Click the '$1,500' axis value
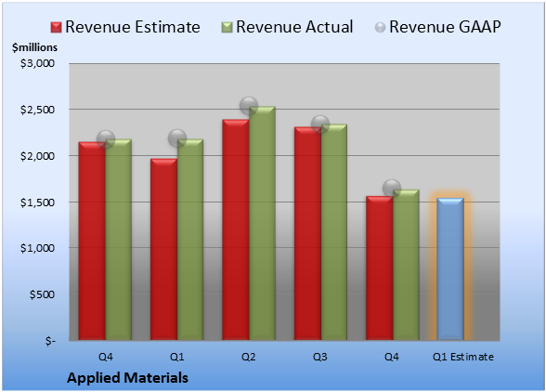 pos(37,203)
